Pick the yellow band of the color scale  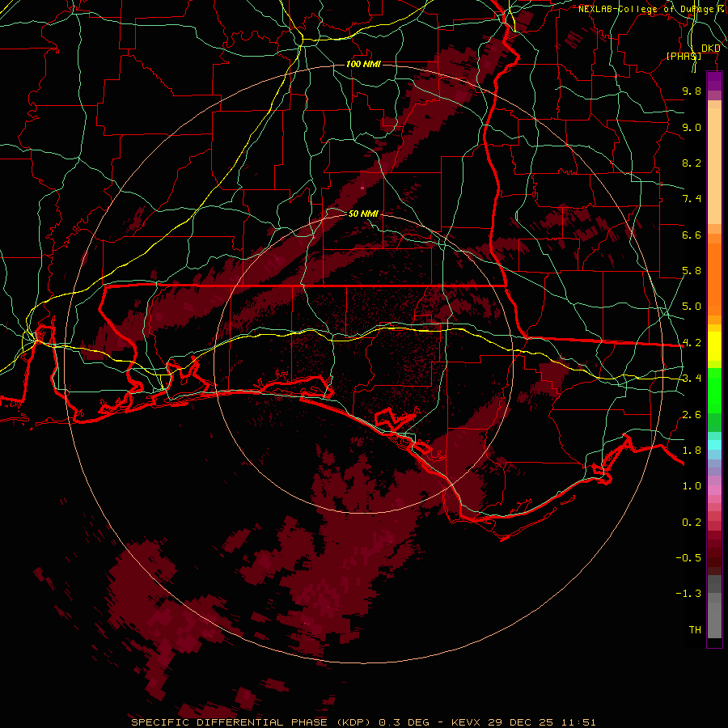(x=714, y=346)
